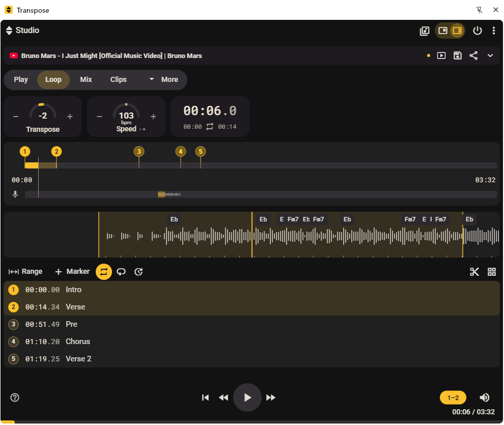The image size is (504, 425).
Task: Switch to compact panel layout
Action: point(442,31)
